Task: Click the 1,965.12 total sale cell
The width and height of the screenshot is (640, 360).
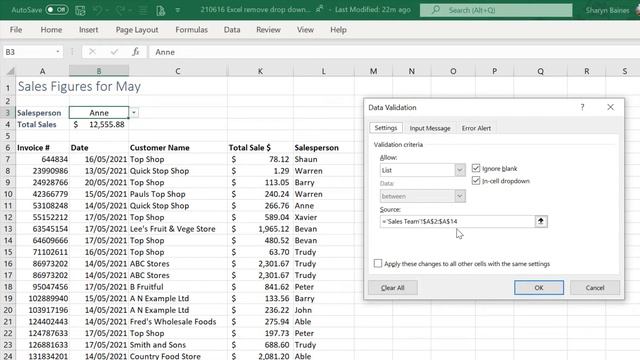Action: point(260,229)
